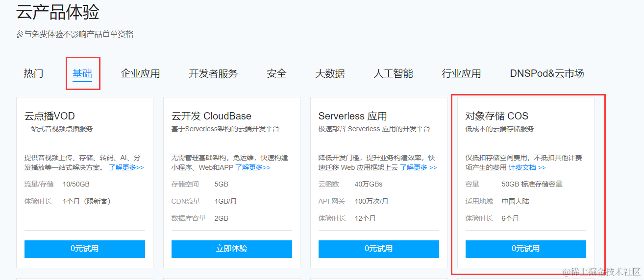
Task: Switch to DNSPod&云市场 tab
Action: point(547,73)
